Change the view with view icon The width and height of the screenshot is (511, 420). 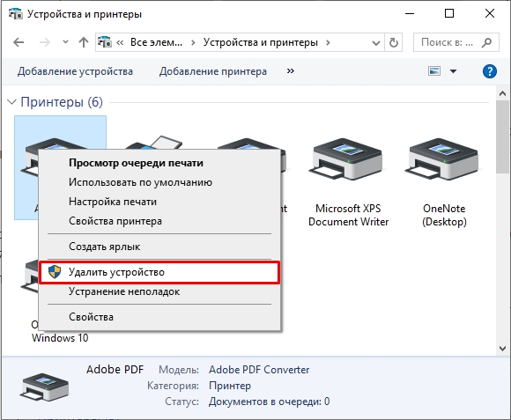point(434,71)
